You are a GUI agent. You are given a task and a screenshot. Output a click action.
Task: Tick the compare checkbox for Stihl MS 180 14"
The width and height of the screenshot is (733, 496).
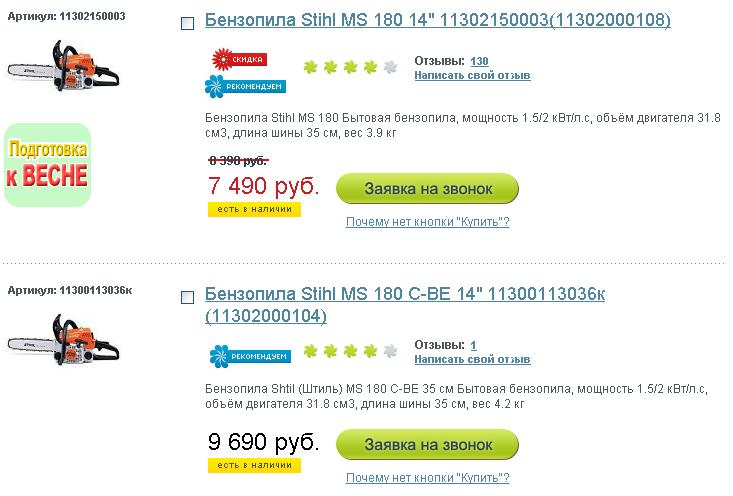click(x=187, y=23)
